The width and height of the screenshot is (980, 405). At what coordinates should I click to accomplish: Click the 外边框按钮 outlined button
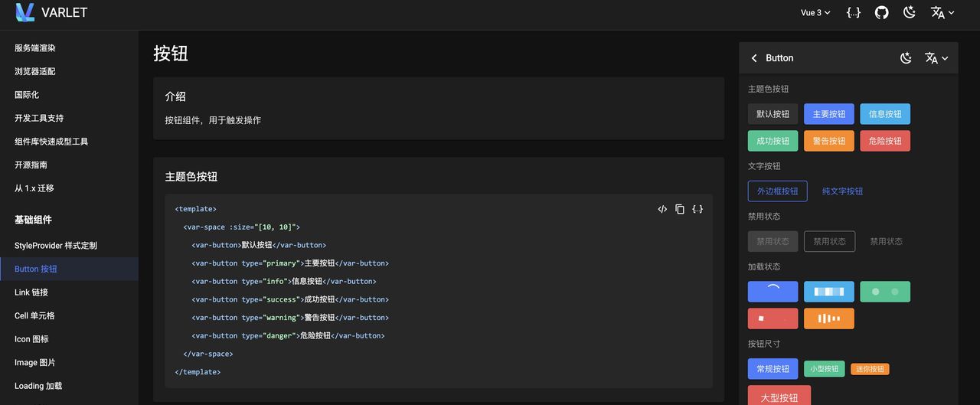pyautogui.click(x=777, y=191)
